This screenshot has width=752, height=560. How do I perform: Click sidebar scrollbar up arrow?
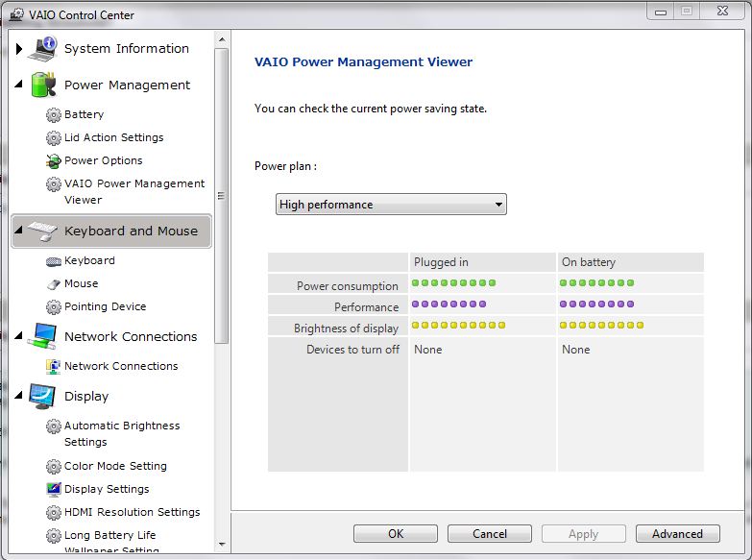coord(222,39)
